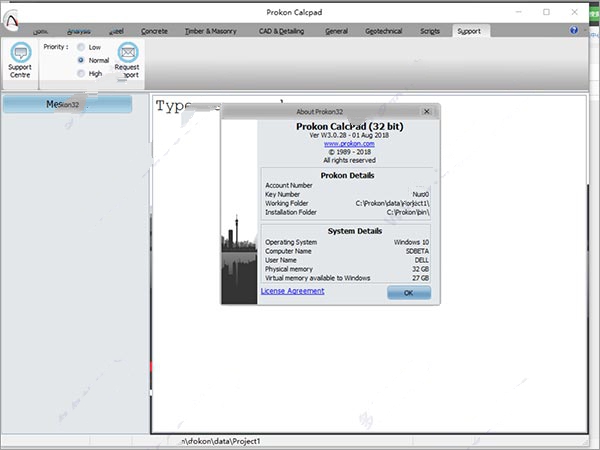This screenshot has width=600, height=450.
Task: Switch to Timber & Masonry tab
Action: pyautogui.click(x=211, y=31)
